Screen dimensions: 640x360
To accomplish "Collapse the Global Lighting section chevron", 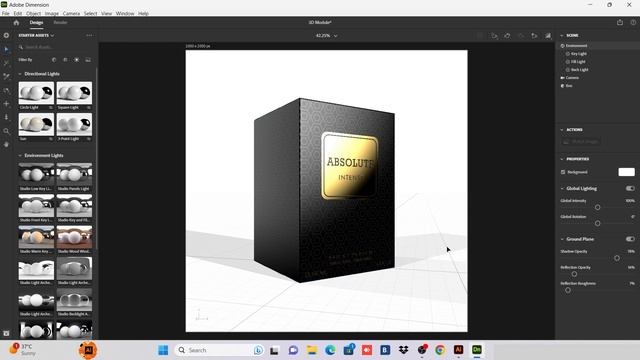I will (562, 189).
